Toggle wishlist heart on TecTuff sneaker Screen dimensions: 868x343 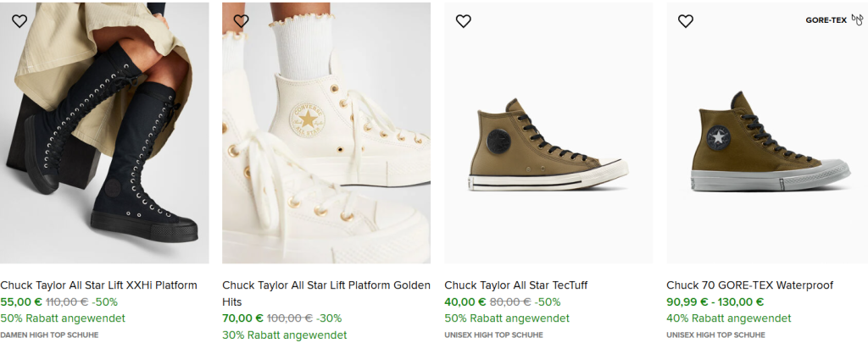tap(463, 21)
